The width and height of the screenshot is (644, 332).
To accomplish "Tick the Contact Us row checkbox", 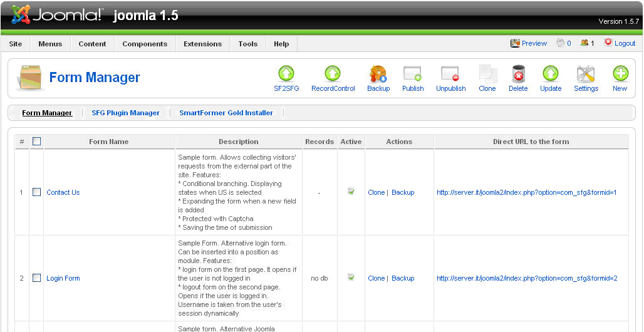I will coord(36,192).
